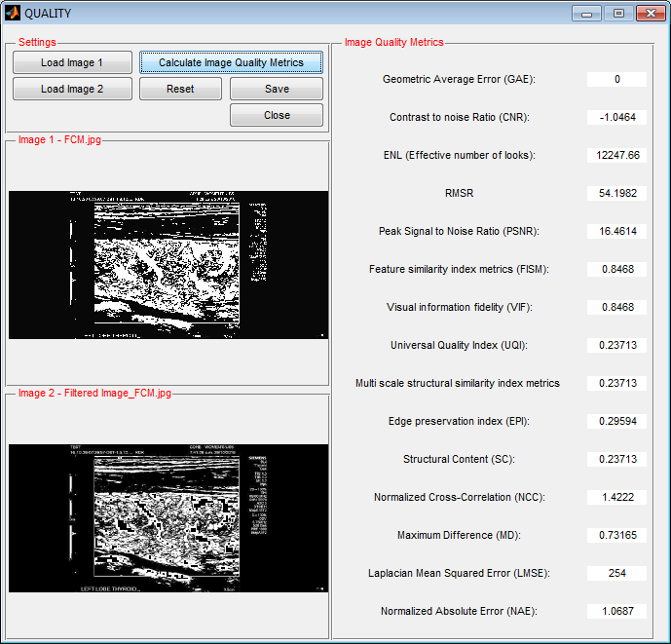
Task: Click the ENL (Effective number of looks) label
Action: coord(459,155)
